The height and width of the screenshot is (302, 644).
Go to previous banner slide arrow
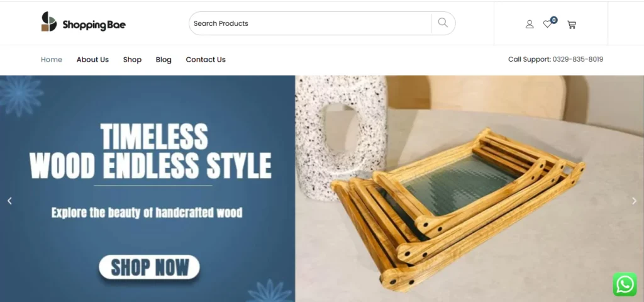[x=9, y=201]
